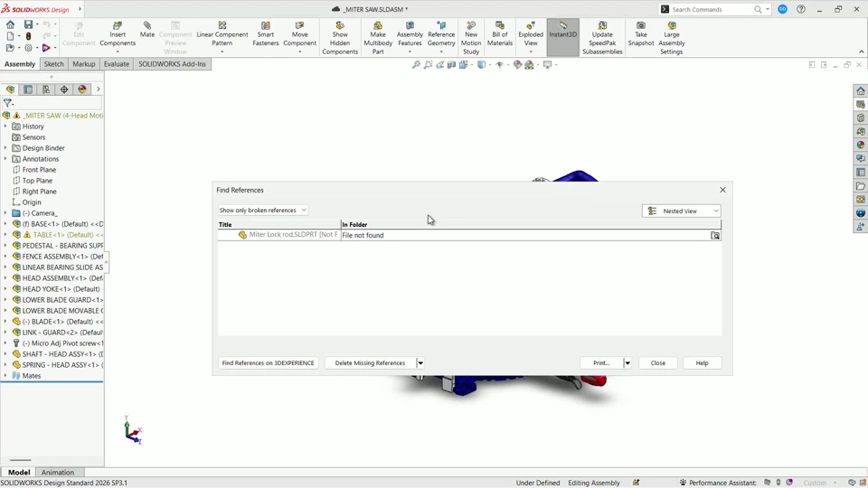Open the Nested View dropdown

[x=682, y=211]
